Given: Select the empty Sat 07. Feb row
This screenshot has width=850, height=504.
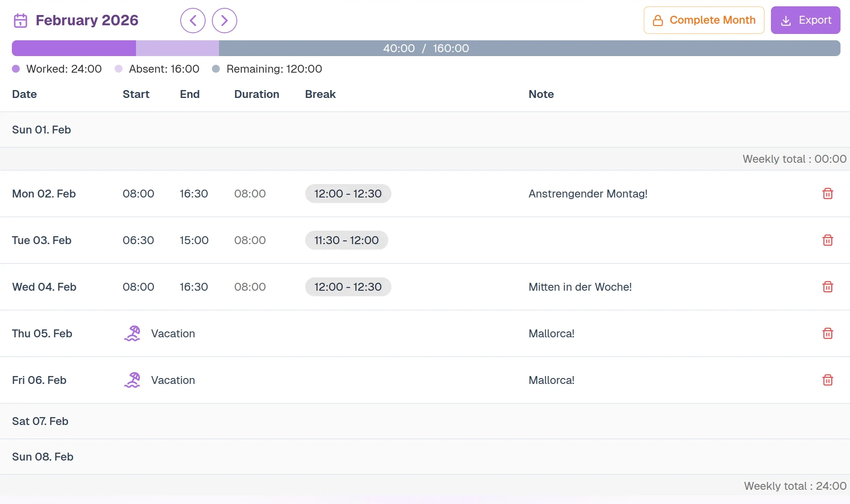Looking at the screenshot, I should click(x=425, y=421).
